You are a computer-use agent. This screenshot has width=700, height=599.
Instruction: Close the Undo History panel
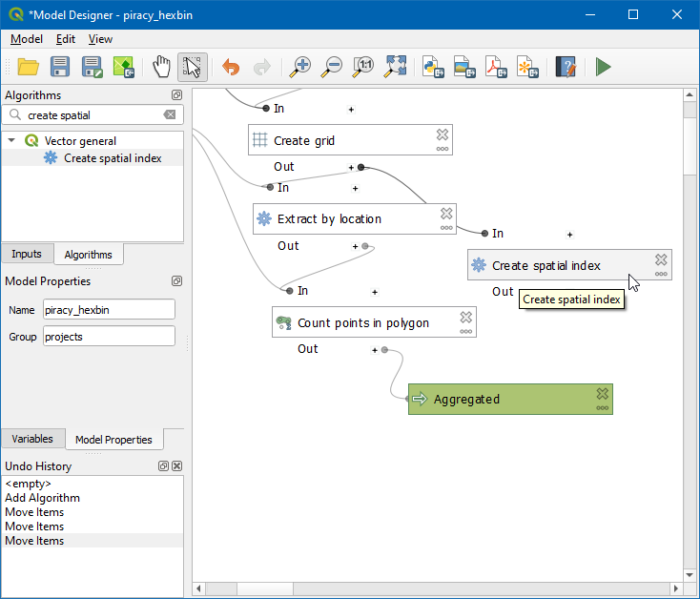(x=177, y=466)
